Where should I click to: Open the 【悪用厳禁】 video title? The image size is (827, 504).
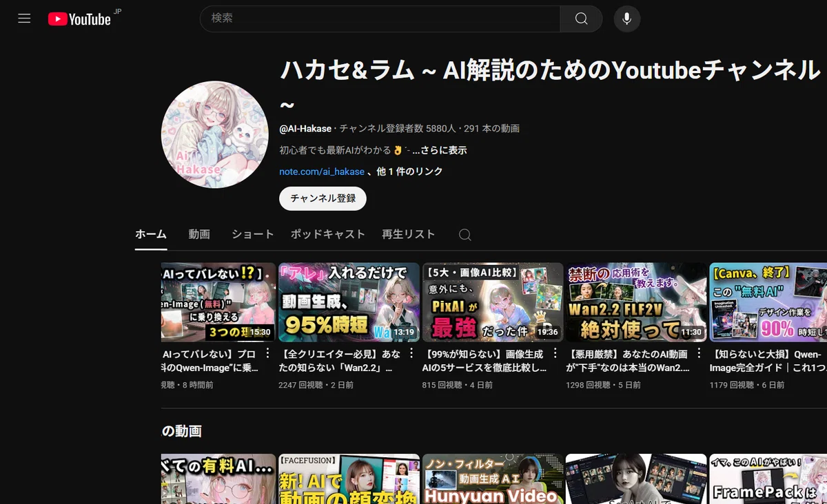pyautogui.click(x=628, y=361)
